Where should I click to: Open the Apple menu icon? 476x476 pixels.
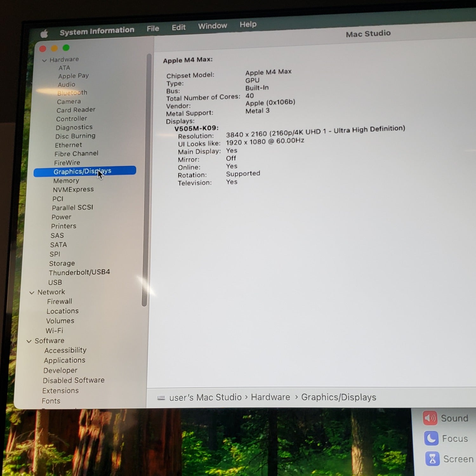pos(44,33)
